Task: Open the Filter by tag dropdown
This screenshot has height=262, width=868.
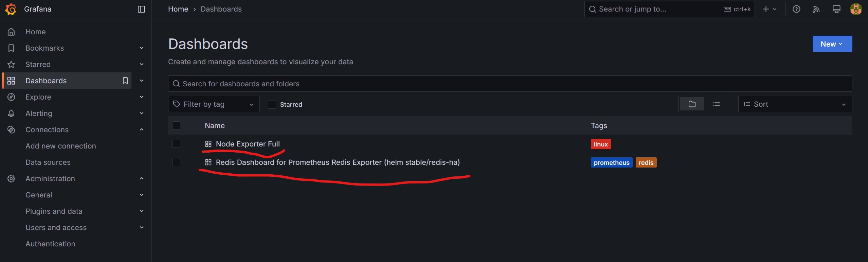Action: (x=214, y=104)
